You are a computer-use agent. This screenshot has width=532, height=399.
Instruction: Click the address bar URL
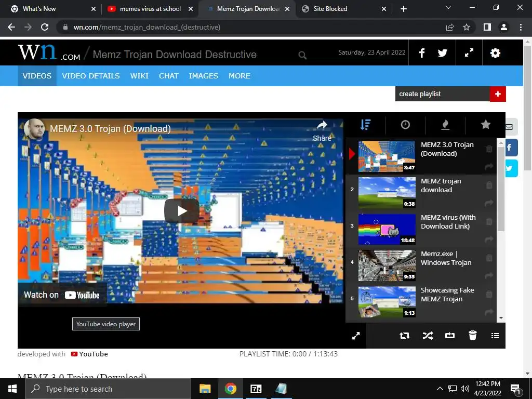tap(147, 27)
